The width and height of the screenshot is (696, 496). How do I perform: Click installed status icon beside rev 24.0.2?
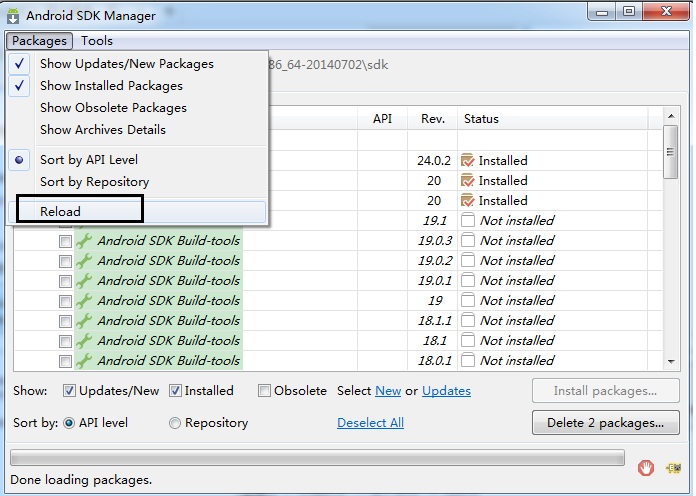tap(468, 160)
